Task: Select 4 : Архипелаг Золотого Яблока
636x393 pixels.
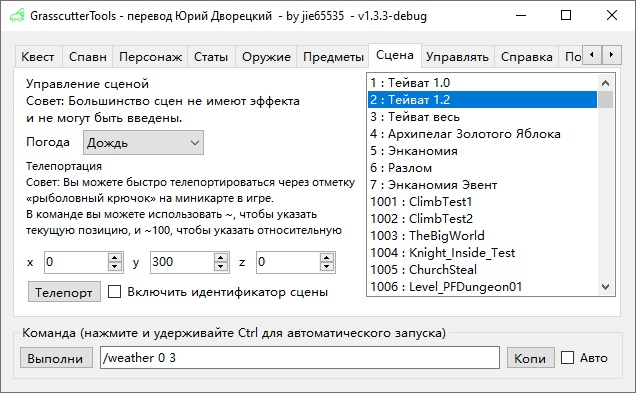Action: point(482,134)
